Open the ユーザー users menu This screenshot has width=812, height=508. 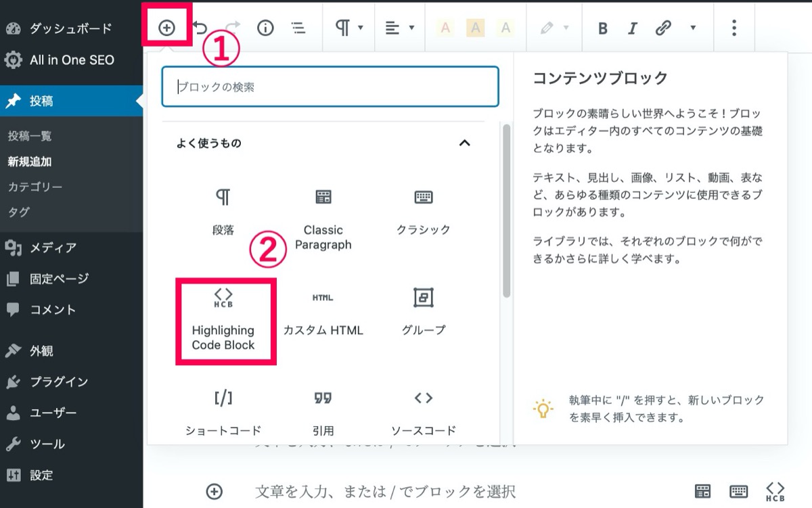click(x=71, y=413)
